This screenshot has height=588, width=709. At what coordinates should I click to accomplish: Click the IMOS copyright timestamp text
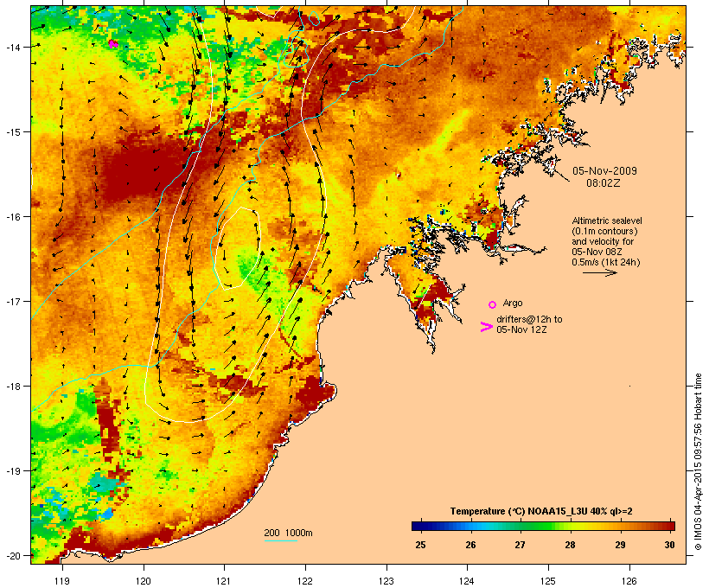click(x=698, y=462)
